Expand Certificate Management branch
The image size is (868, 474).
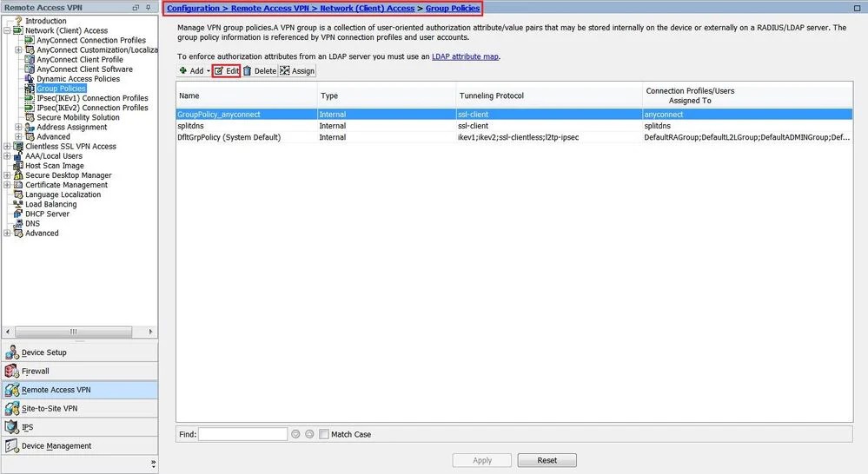pos(7,185)
